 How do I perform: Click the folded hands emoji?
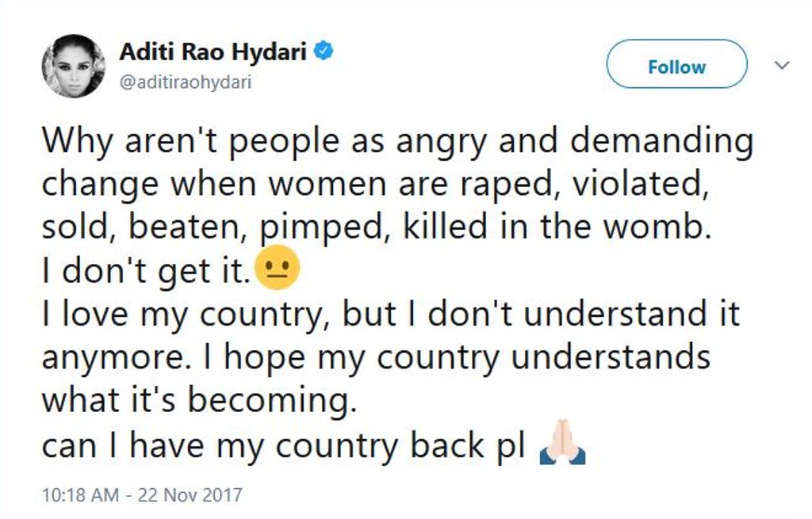(x=561, y=448)
